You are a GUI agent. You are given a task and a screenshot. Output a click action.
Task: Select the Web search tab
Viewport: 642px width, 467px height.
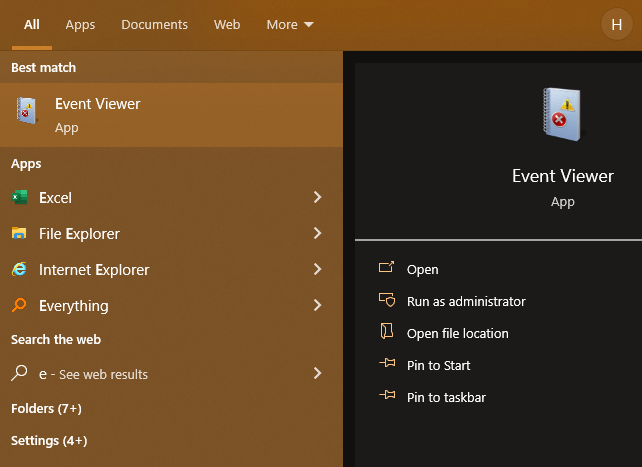click(227, 25)
